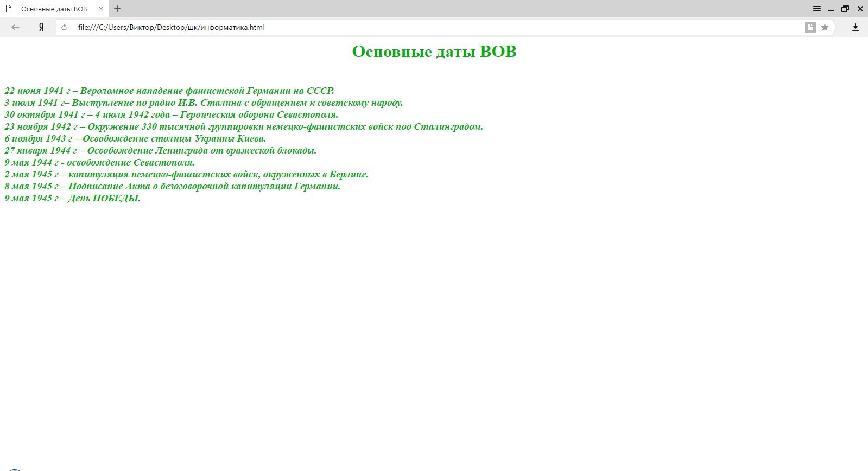The width and height of the screenshot is (868, 471).
Task: Click the День ПОБЕДЫ line
Action: click(x=72, y=198)
